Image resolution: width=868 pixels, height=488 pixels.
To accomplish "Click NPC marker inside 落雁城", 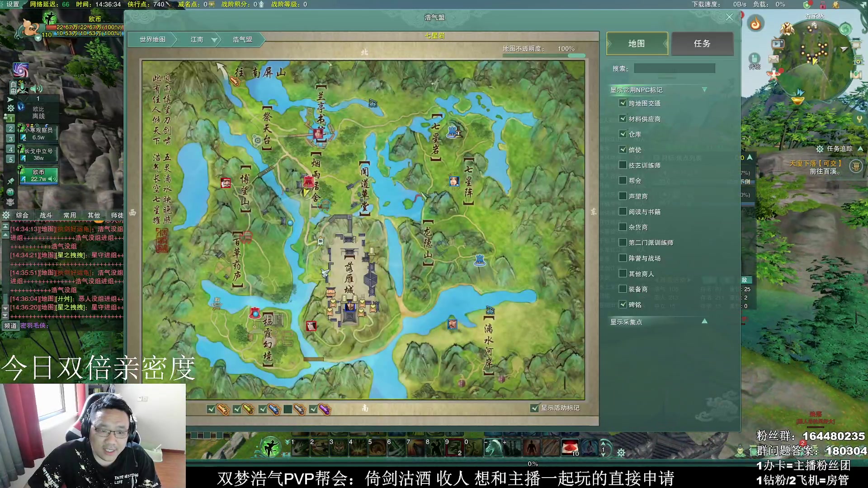I will [349, 307].
